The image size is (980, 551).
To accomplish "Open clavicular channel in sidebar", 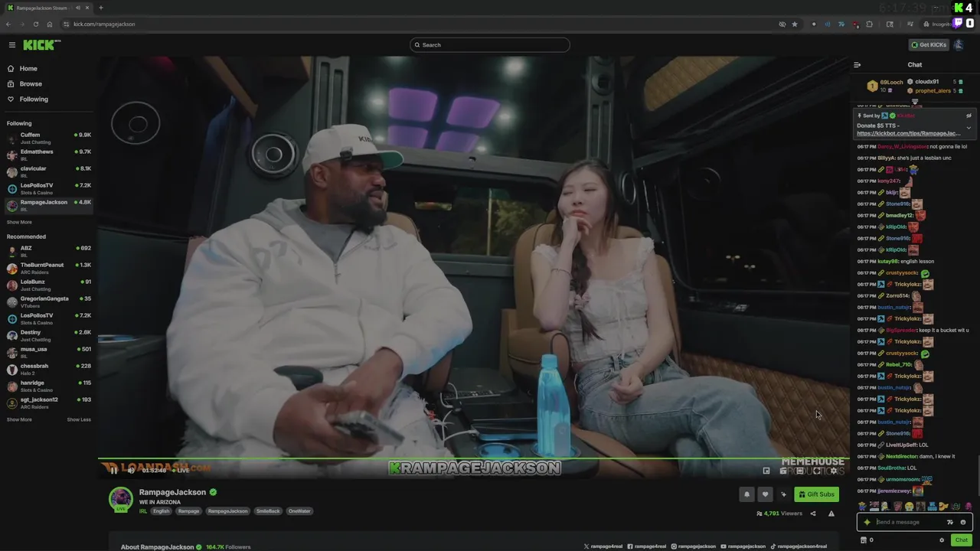I will click(48, 171).
